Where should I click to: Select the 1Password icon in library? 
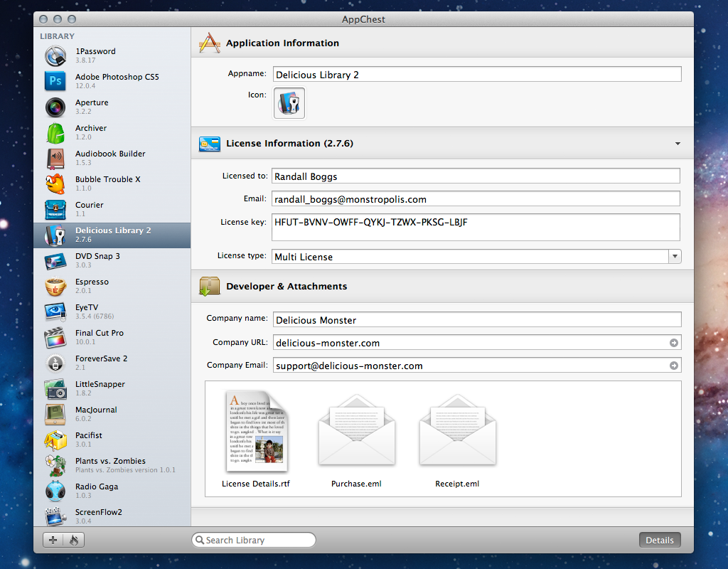click(x=55, y=56)
